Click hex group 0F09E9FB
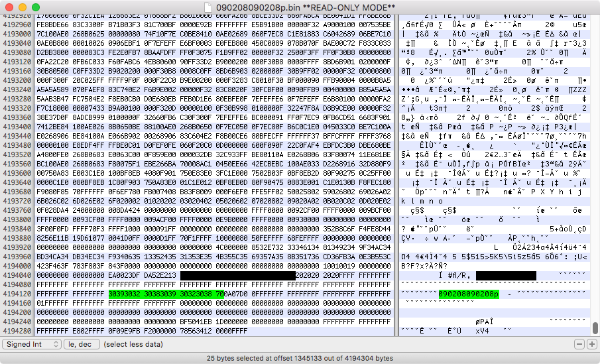Screen dimensions: 600x364 pos(124,331)
